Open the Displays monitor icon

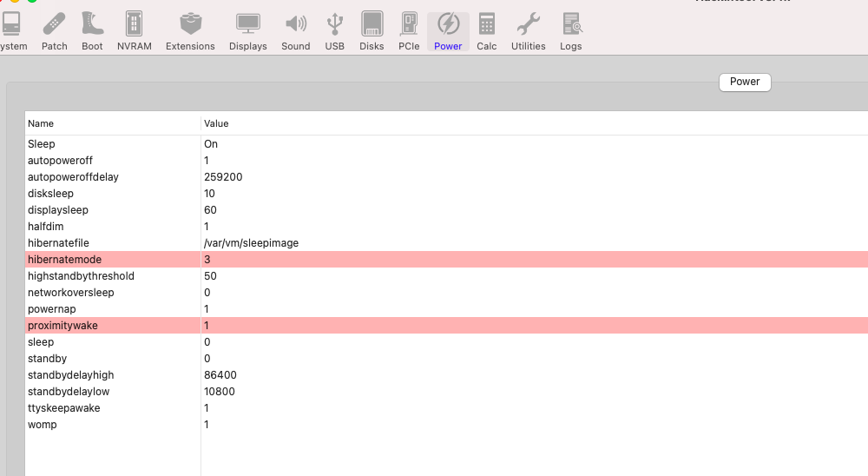pyautogui.click(x=248, y=30)
